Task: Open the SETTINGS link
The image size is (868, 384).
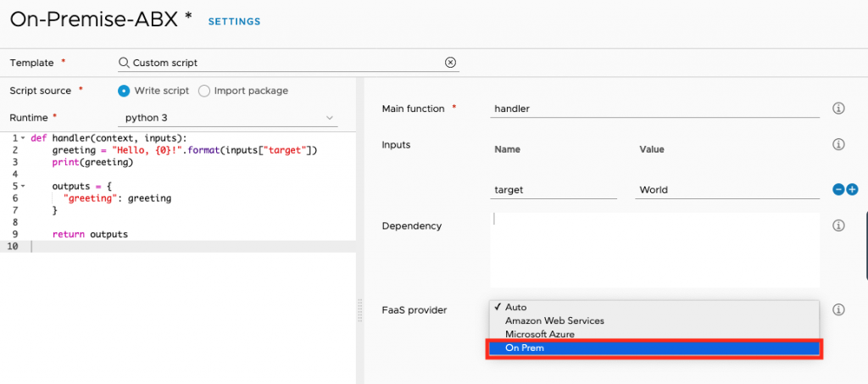Action: [x=234, y=21]
